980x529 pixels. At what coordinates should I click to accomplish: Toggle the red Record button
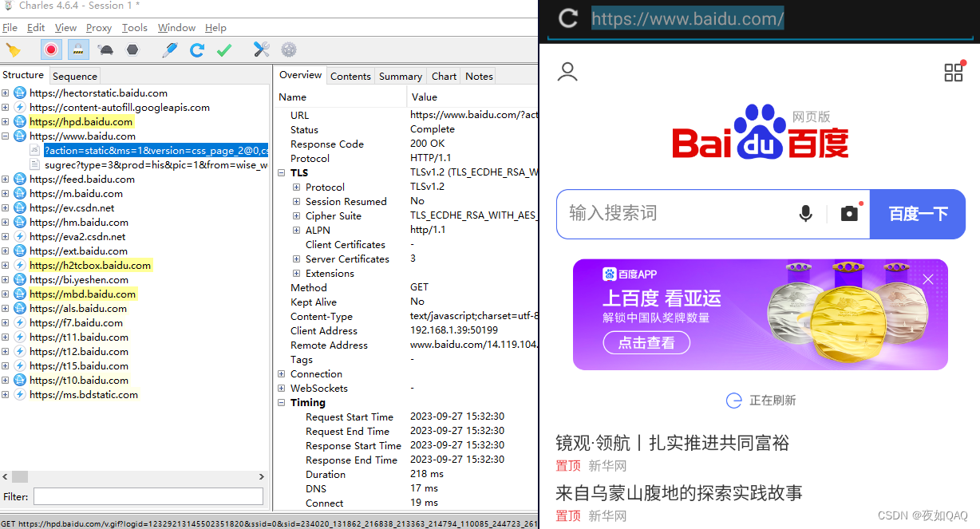51,49
